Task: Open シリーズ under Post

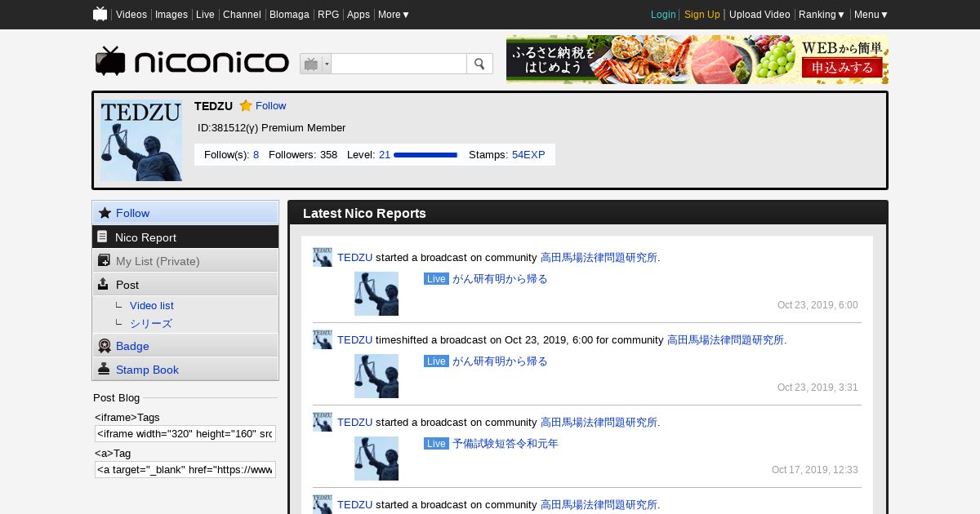Action: [x=151, y=324]
